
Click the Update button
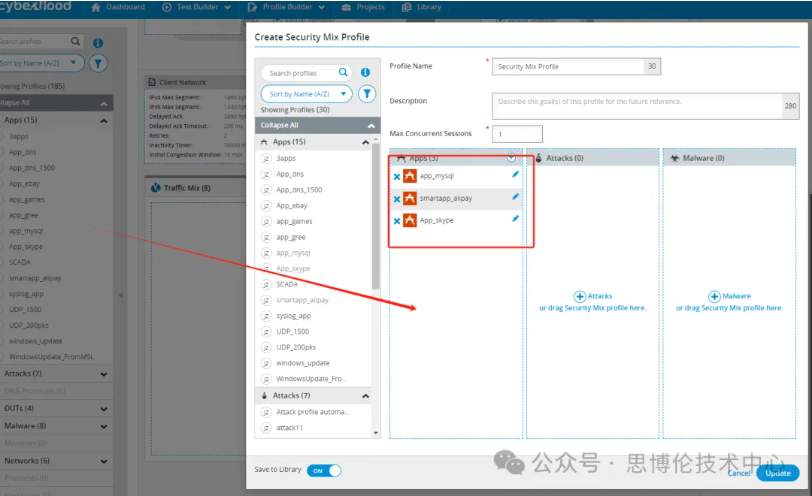pos(777,473)
